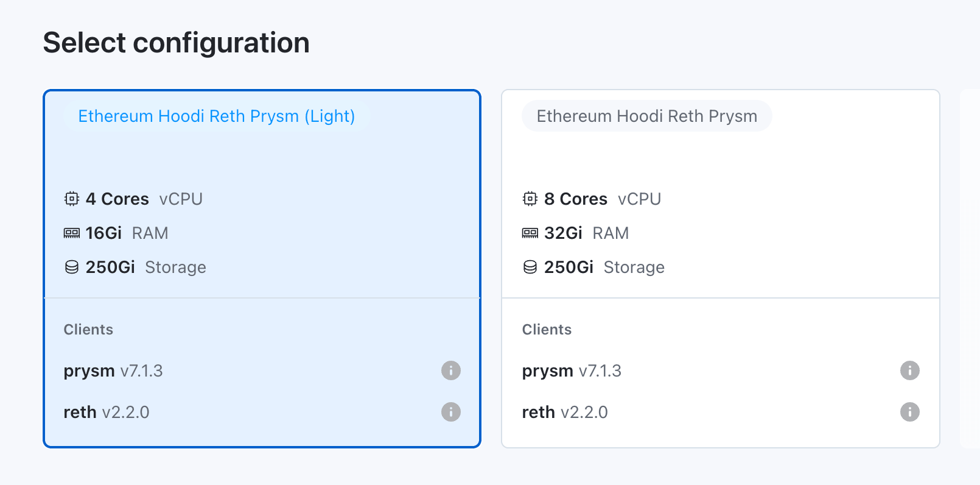Click the 32Gi RAM text

[587, 233]
